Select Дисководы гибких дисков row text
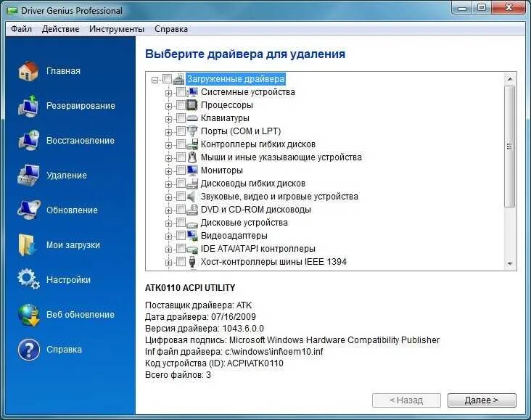The height and width of the screenshot is (420, 531). 253,184
